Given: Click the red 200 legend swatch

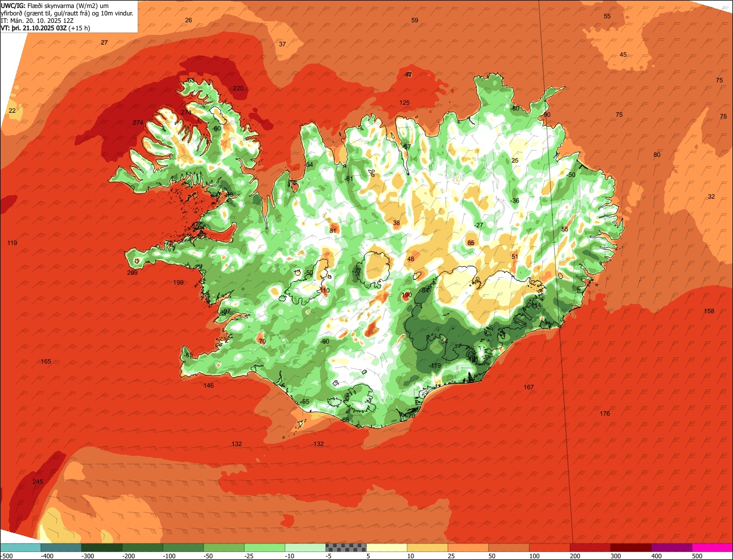Looking at the screenshot, I should point(590,547).
